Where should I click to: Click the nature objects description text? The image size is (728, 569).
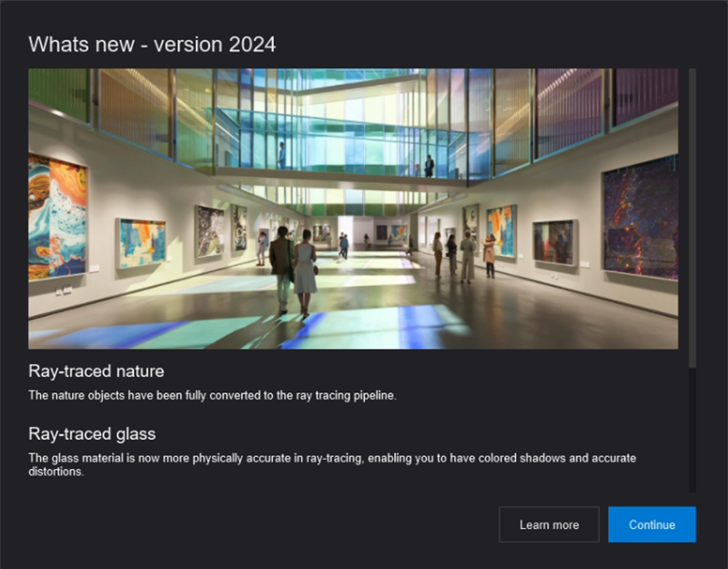tap(212, 395)
